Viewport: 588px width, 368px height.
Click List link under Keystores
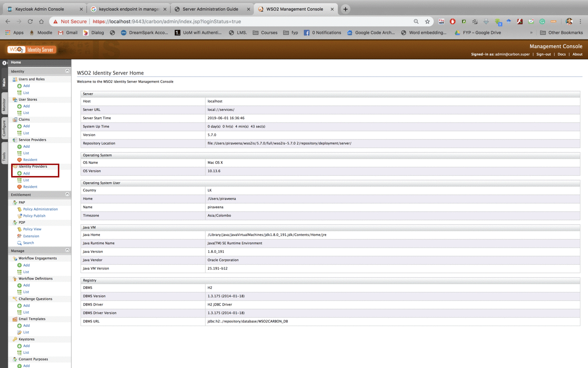pyautogui.click(x=26, y=353)
